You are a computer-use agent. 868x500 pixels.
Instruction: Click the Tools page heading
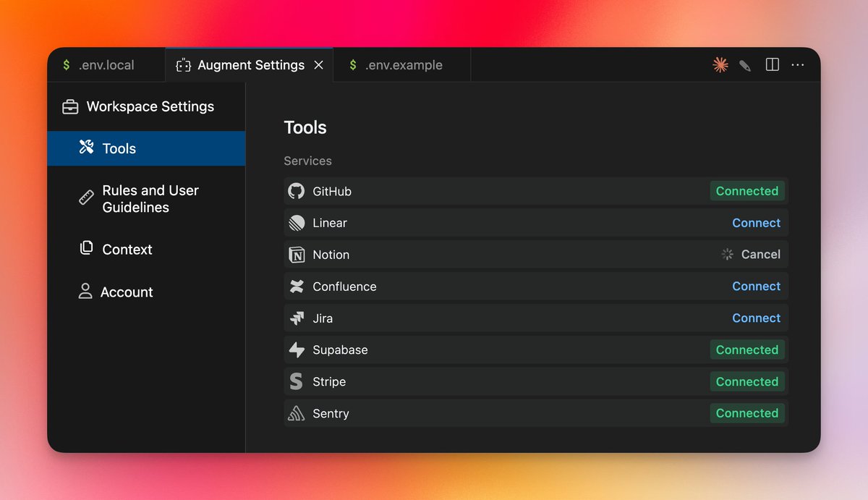point(305,128)
